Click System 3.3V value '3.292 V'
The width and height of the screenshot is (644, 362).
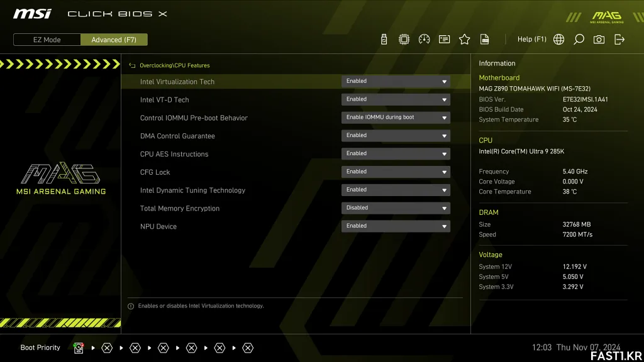point(573,287)
